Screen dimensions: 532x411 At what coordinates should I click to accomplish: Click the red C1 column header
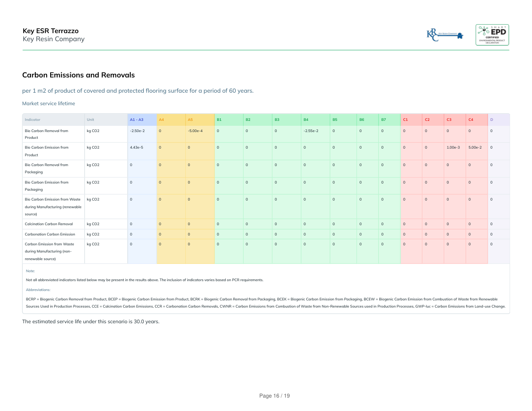point(405,120)
